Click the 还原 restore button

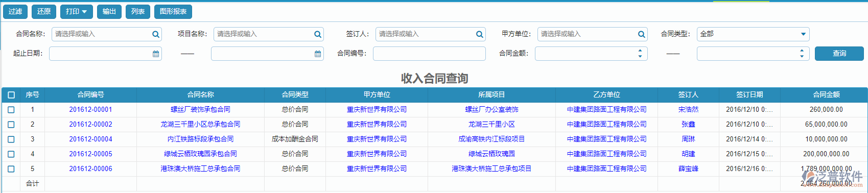(44, 11)
